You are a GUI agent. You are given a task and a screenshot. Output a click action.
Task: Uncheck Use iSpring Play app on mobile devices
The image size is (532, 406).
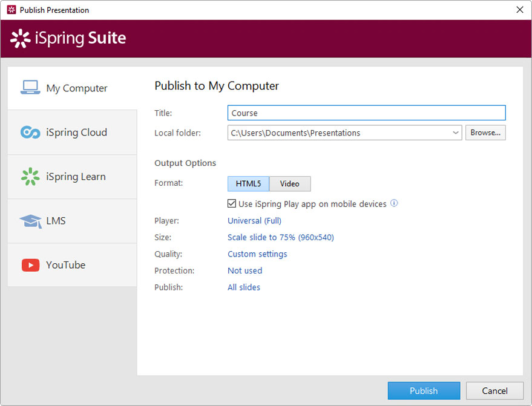[x=232, y=204]
